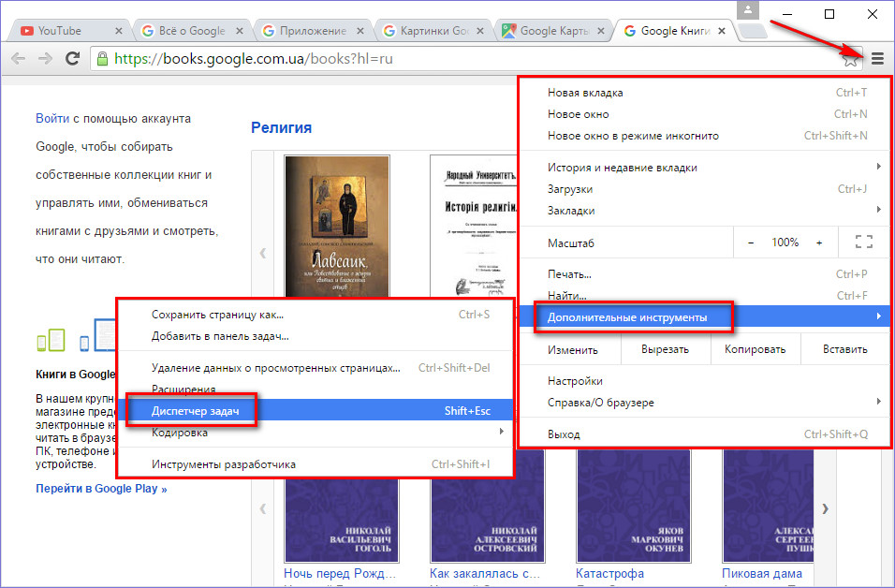Expand История и недавние вкладки submenu

click(704, 168)
